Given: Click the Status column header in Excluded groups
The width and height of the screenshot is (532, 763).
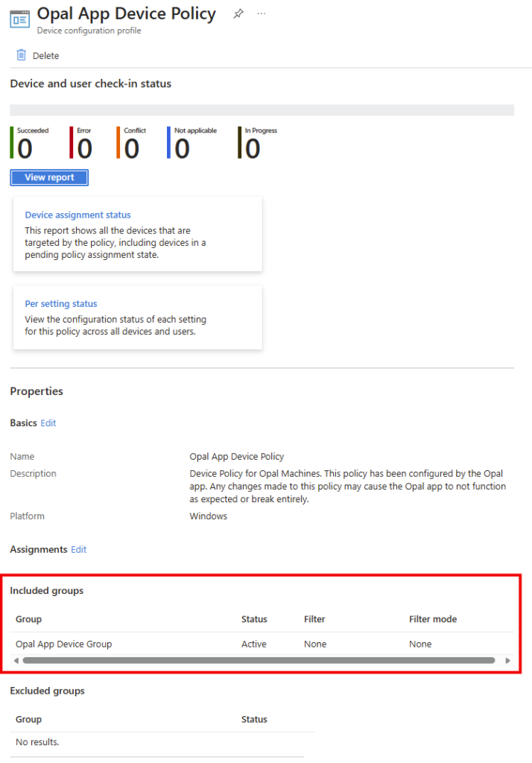Looking at the screenshot, I should pyautogui.click(x=253, y=719).
